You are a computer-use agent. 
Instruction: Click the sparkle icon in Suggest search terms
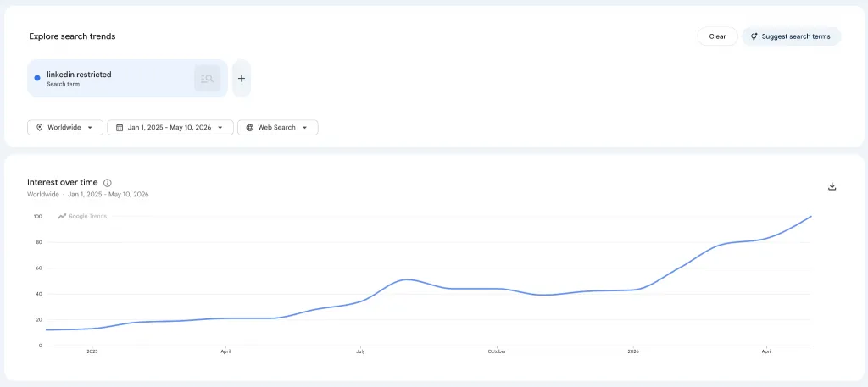point(754,36)
